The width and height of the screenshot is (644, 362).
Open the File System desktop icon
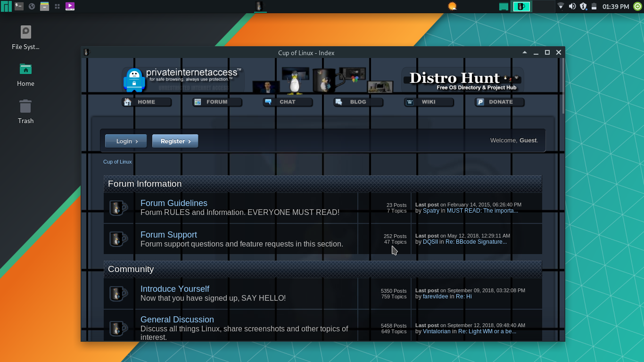pyautogui.click(x=25, y=38)
